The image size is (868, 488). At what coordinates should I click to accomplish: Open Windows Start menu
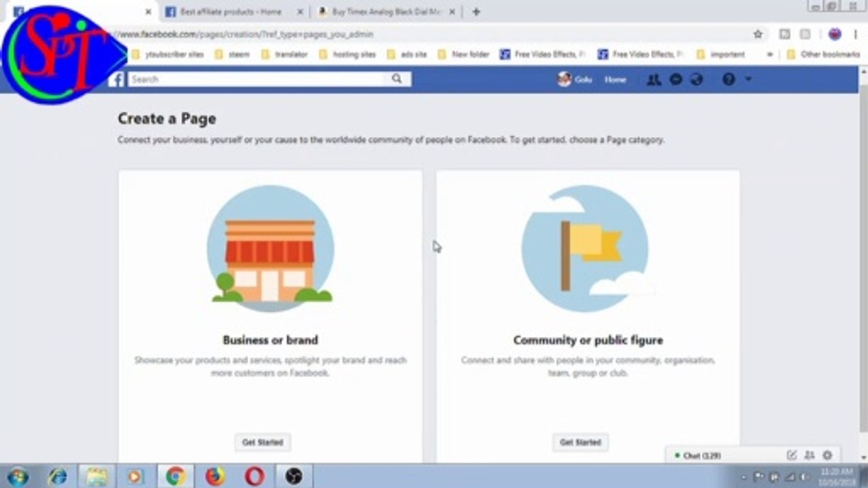[x=16, y=476]
